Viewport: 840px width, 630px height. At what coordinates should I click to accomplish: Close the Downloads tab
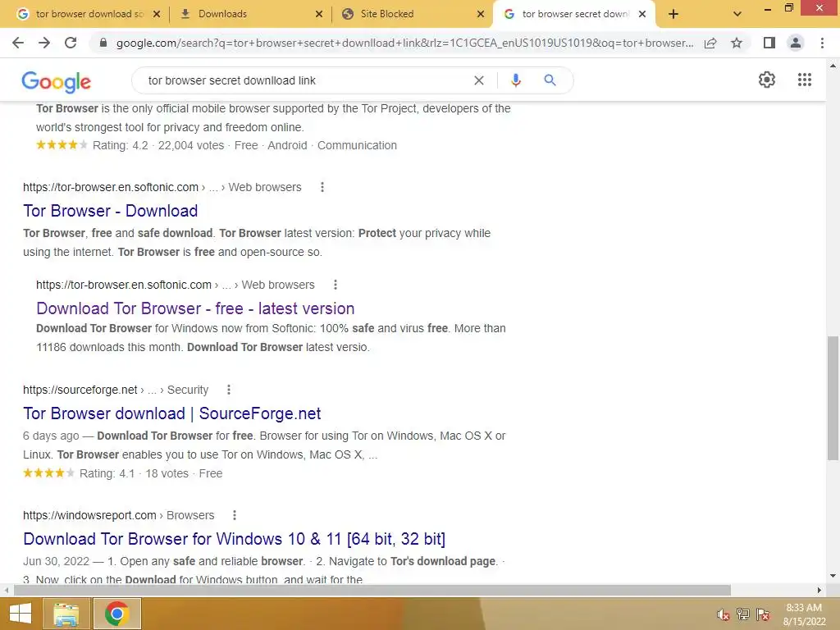click(319, 14)
